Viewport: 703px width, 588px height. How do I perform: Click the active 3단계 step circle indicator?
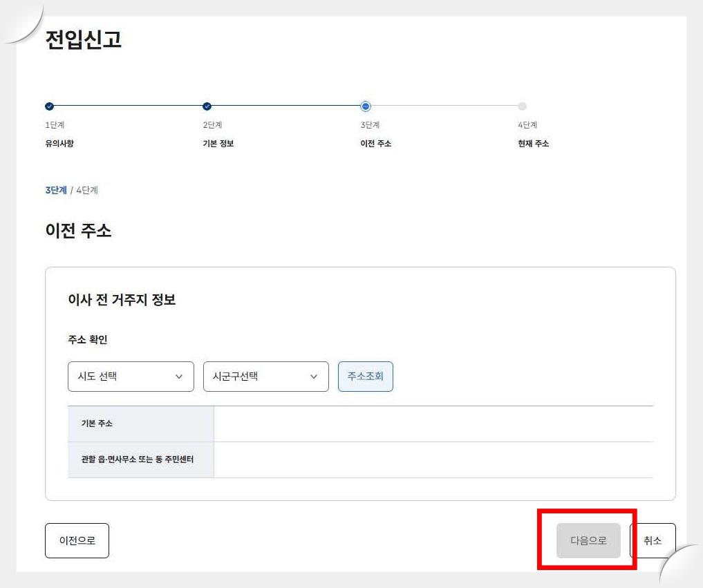[x=365, y=106]
